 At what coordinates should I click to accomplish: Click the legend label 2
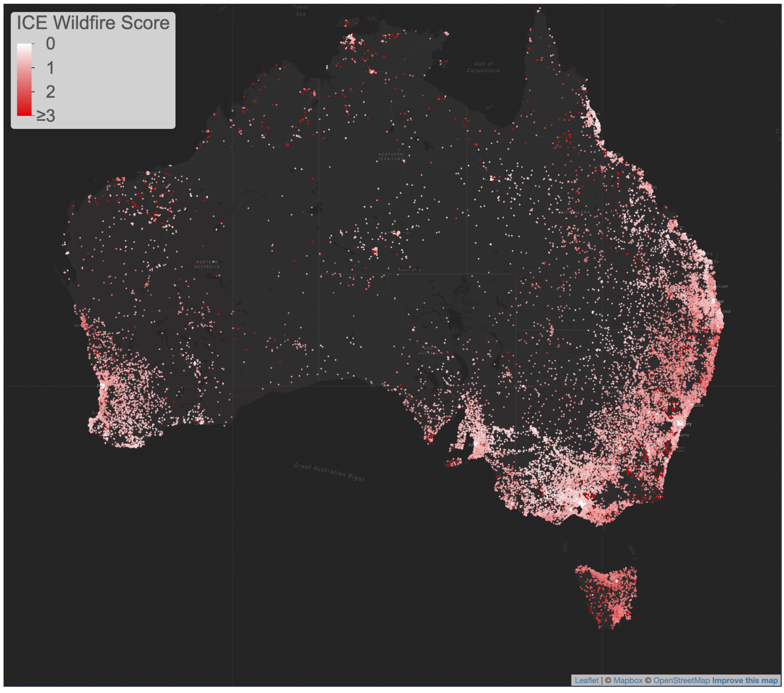[50, 92]
